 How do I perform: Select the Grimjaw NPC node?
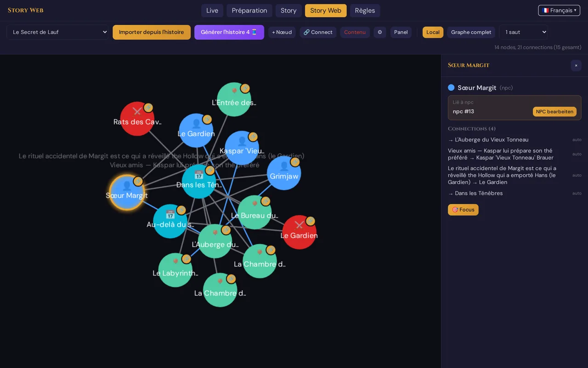[x=284, y=173]
